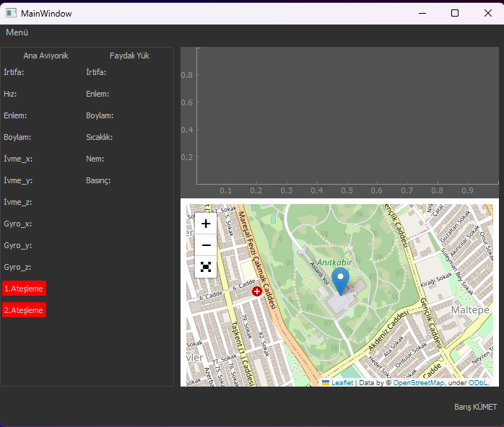This screenshot has width=504, height=427.
Task: Click the 0.5 x-axis tick label
Action: coord(347,190)
